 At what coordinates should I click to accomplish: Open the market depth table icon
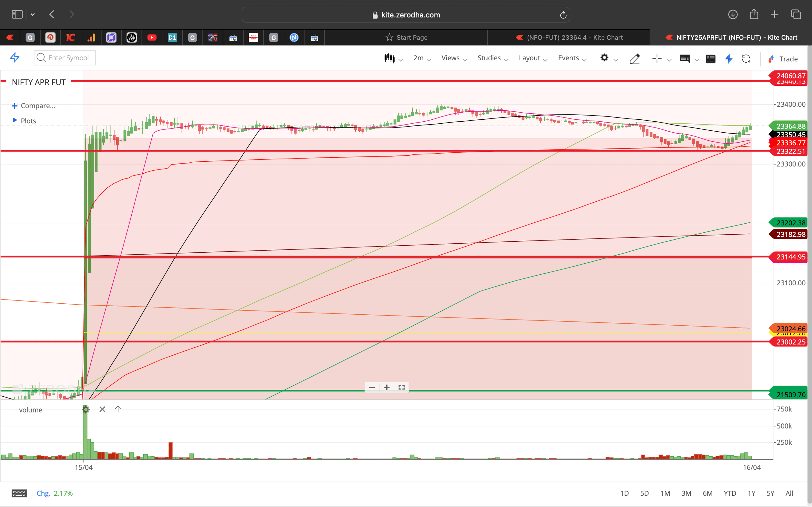(711, 59)
